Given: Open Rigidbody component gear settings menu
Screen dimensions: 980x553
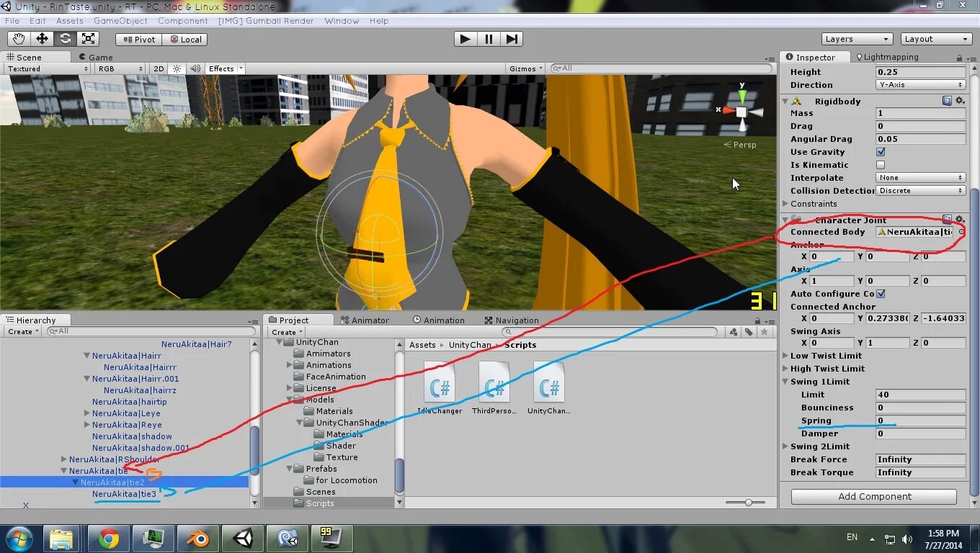Looking at the screenshot, I should 960,101.
